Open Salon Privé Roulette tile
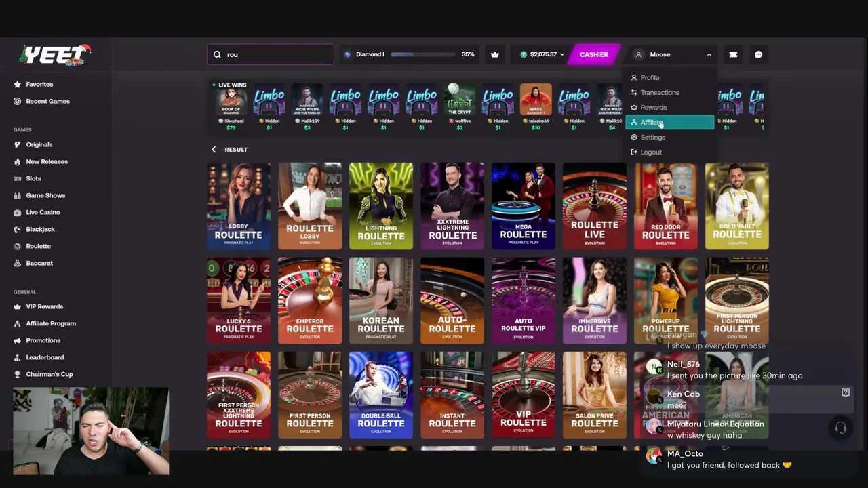The image size is (868, 488). [x=595, y=395]
